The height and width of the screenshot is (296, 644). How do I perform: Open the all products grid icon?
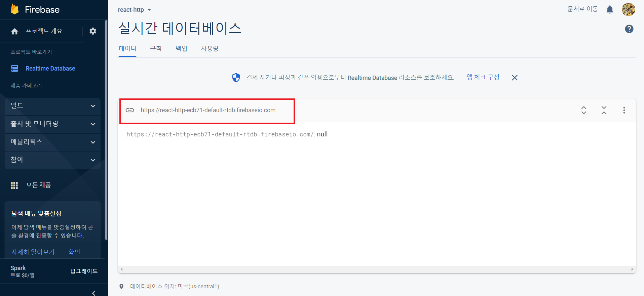pos(14,185)
